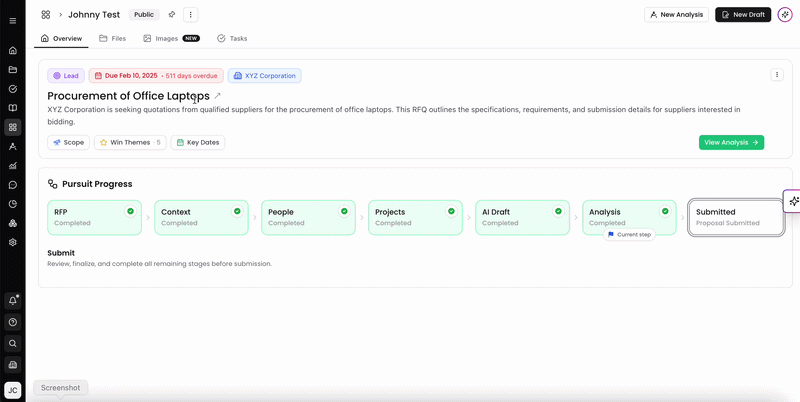Click the View Analysis button
The height and width of the screenshot is (402, 800).
click(731, 142)
